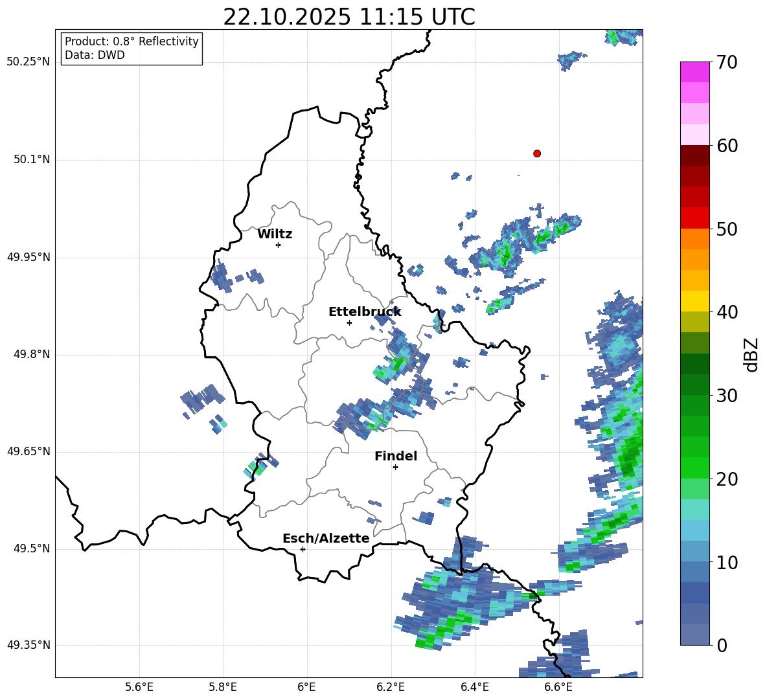Viewport: 767px width, 700px height.
Task: Click the Wiltz city label
Action: click(x=275, y=234)
